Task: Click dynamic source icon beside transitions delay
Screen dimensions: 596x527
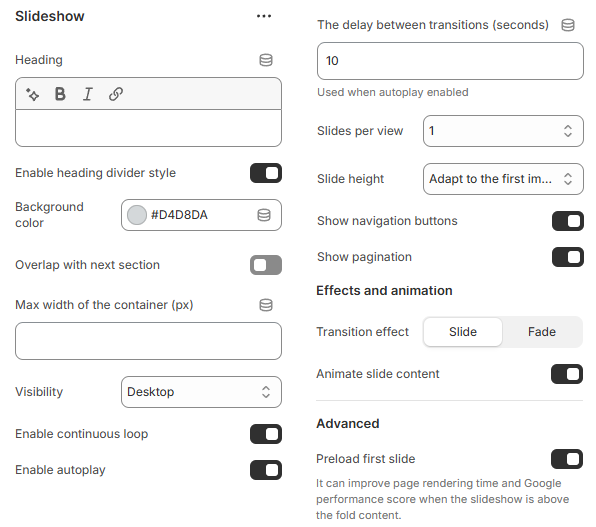Action: tap(568, 25)
